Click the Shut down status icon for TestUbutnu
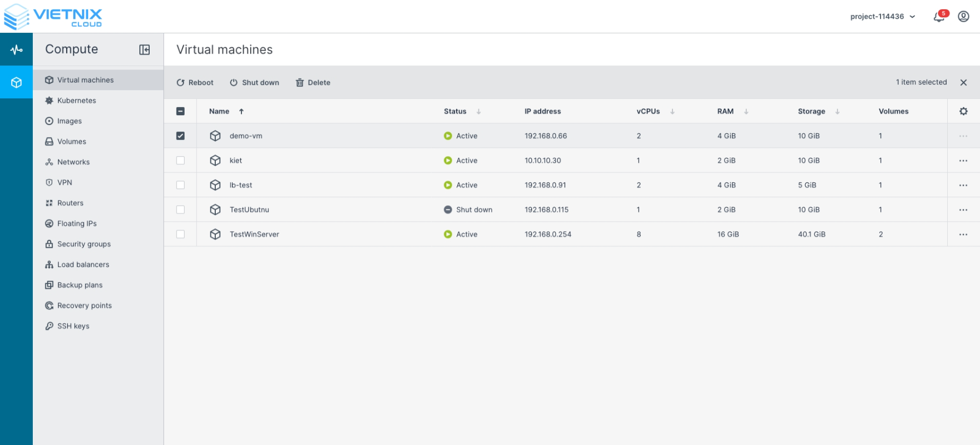The width and height of the screenshot is (980, 445). click(x=448, y=210)
